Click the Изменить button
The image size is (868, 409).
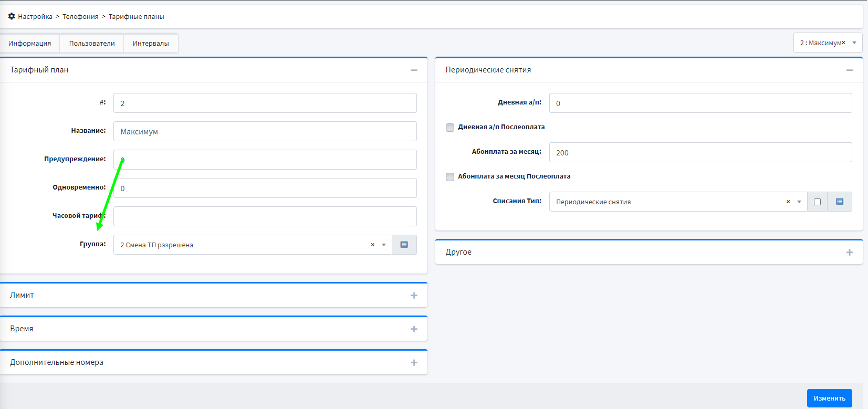[x=829, y=398]
